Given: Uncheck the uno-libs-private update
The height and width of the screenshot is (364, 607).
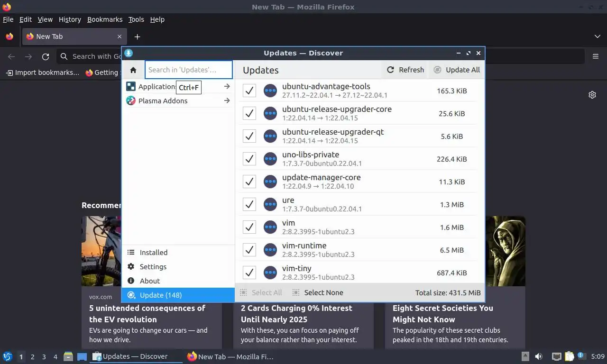Looking at the screenshot, I should point(249,159).
